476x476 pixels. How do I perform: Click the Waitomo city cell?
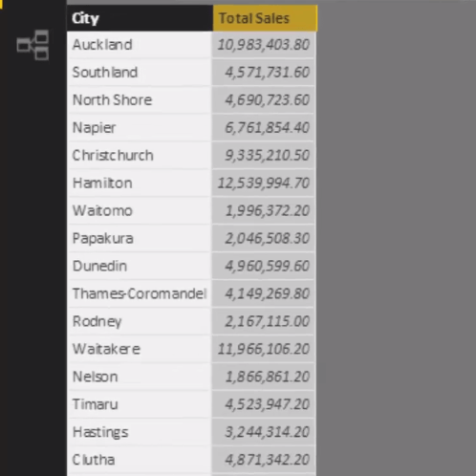pyautogui.click(x=140, y=211)
